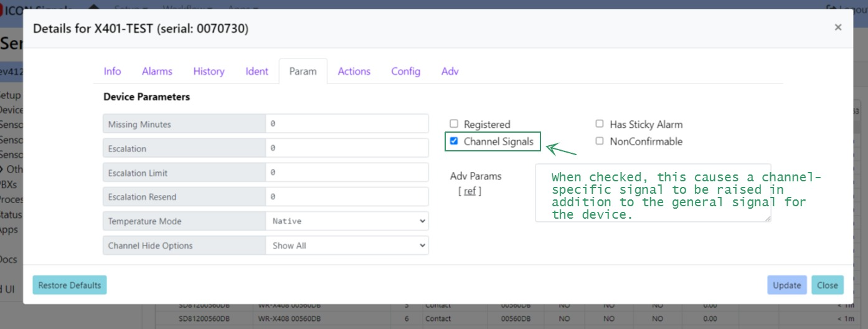
Task: Go to the History tab
Action: click(209, 71)
